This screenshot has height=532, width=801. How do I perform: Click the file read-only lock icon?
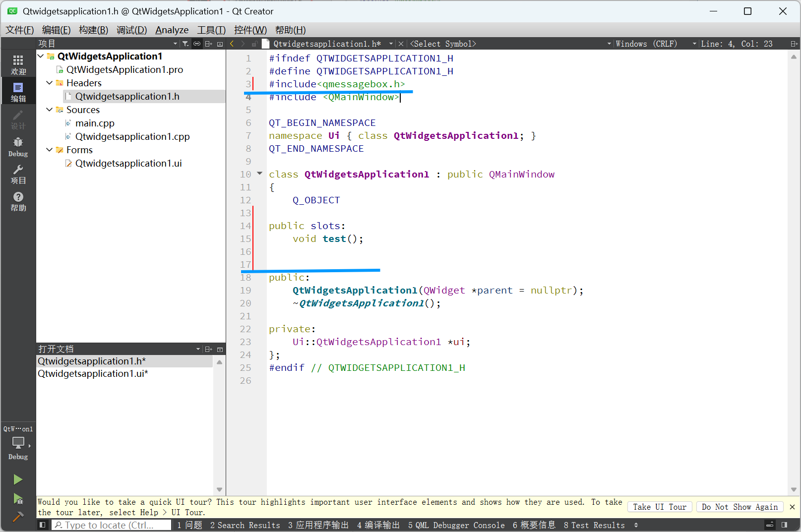coord(254,44)
